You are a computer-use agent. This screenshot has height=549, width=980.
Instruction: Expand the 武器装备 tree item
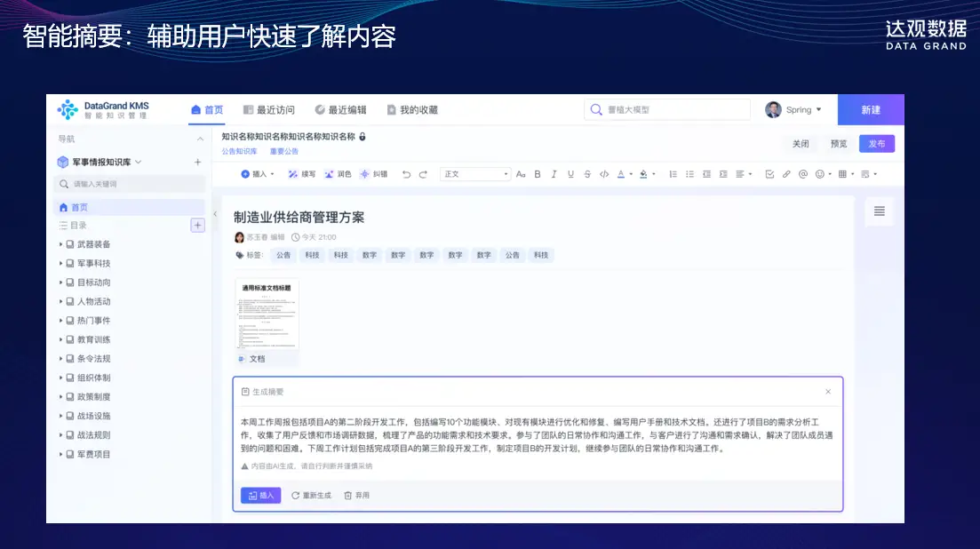click(x=60, y=244)
